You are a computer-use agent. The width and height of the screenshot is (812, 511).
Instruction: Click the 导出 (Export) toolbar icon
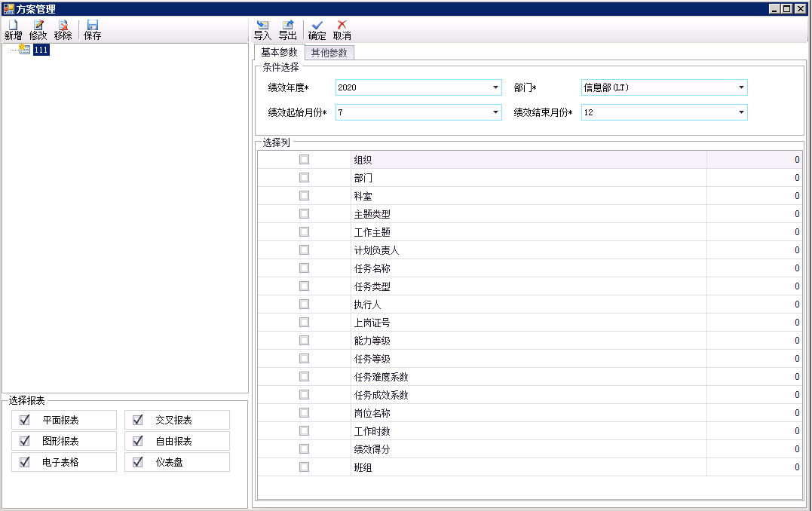pyautogui.click(x=287, y=26)
